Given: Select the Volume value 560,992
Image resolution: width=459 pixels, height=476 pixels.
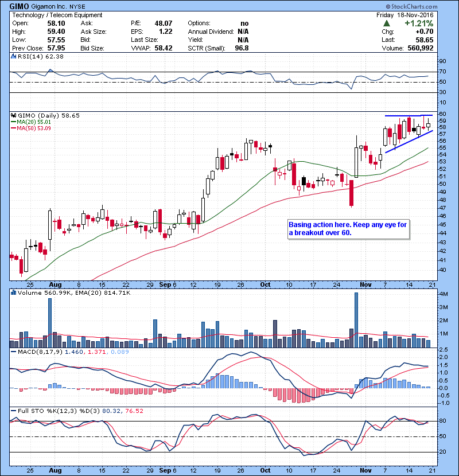Looking at the screenshot, I should pyautogui.click(x=421, y=48).
